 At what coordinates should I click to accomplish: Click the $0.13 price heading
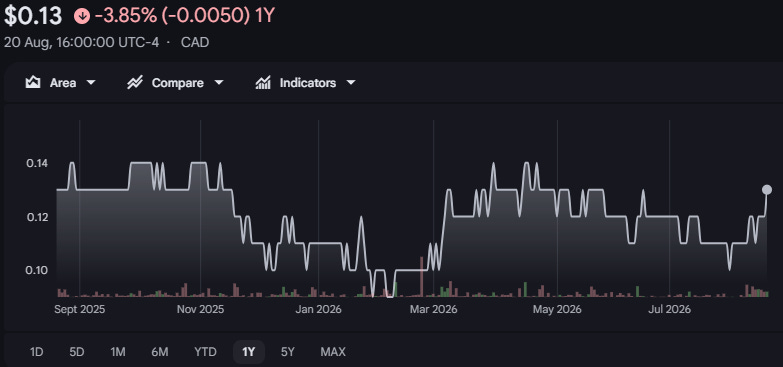coord(33,16)
